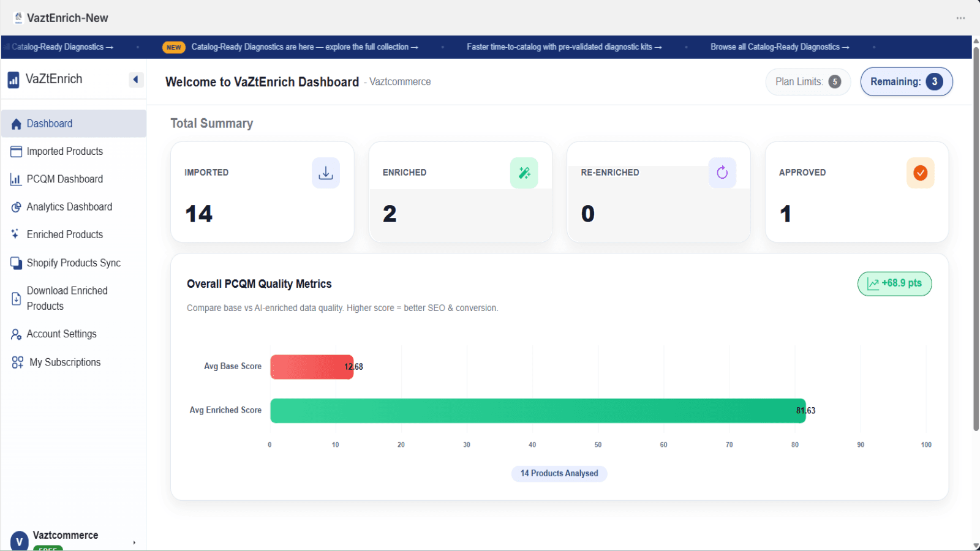
Task: Open 'Faster time-to-catalog' banner link
Action: point(564,47)
